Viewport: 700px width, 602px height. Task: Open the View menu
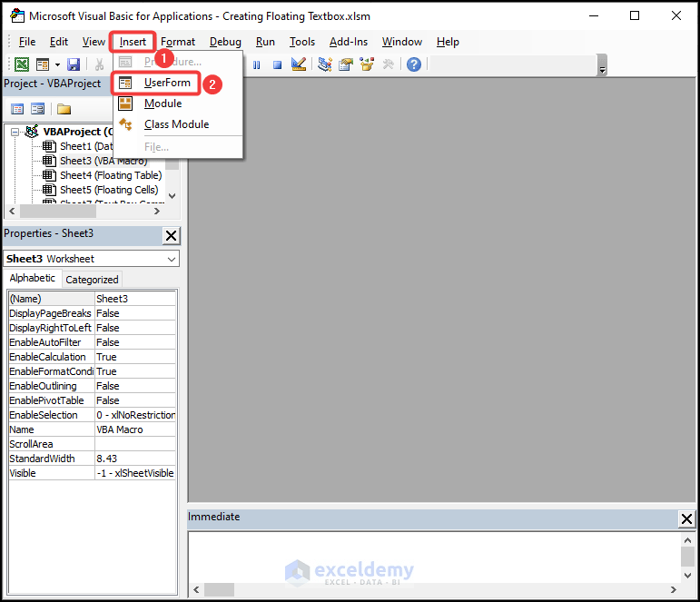(x=94, y=42)
